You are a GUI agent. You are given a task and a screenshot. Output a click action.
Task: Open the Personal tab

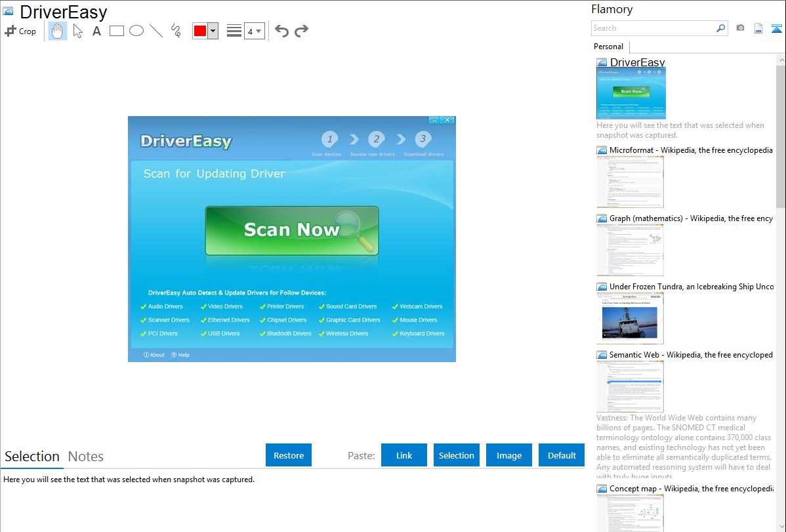tap(609, 47)
